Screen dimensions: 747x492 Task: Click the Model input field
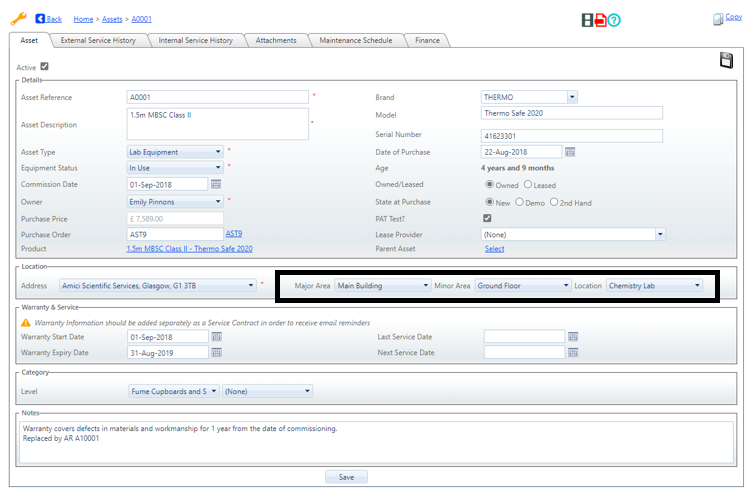pyautogui.click(x=572, y=113)
